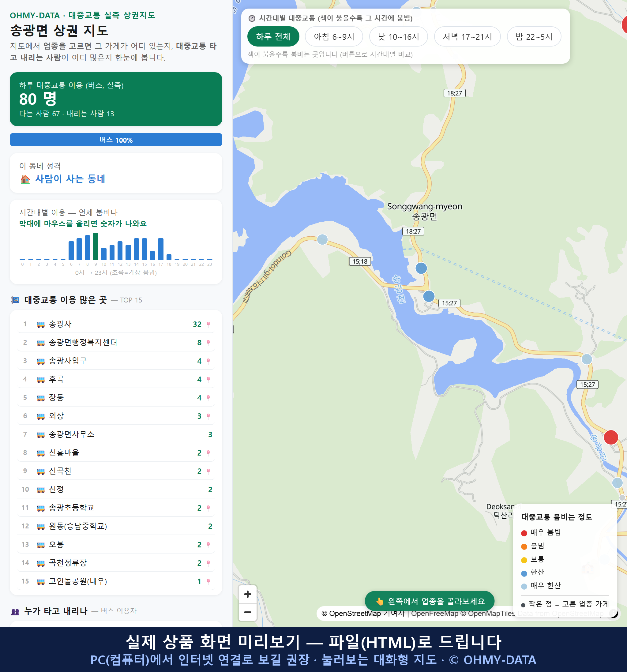Click the pin icon in 외장 row
This screenshot has height=672, width=627.
tap(208, 416)
